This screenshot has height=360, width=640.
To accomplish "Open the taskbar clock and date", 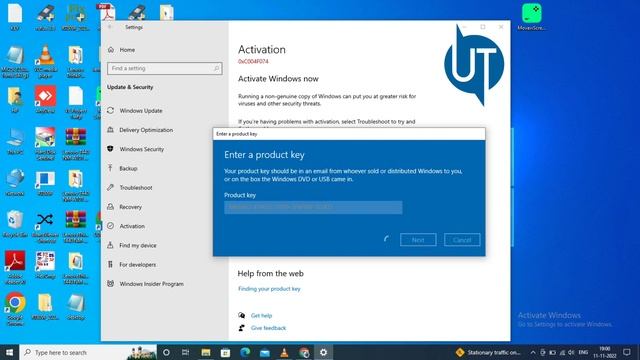I will [605, 352].
